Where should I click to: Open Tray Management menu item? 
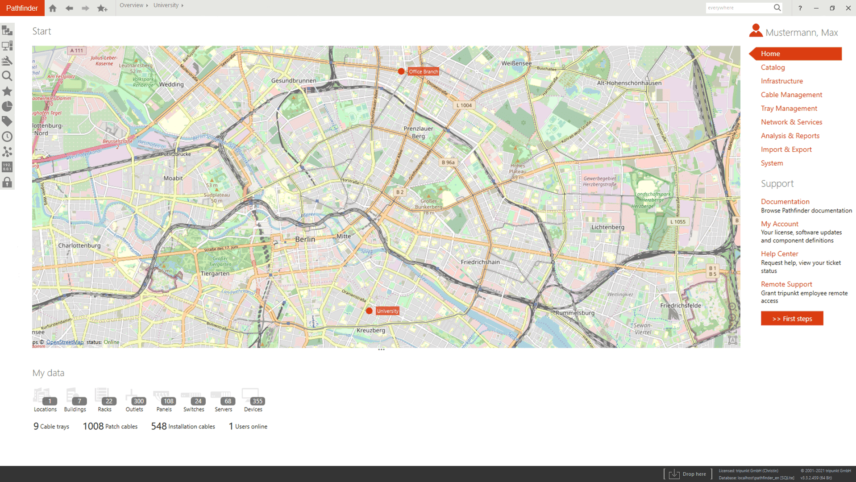pyautogui.click(x=789, y=108)
